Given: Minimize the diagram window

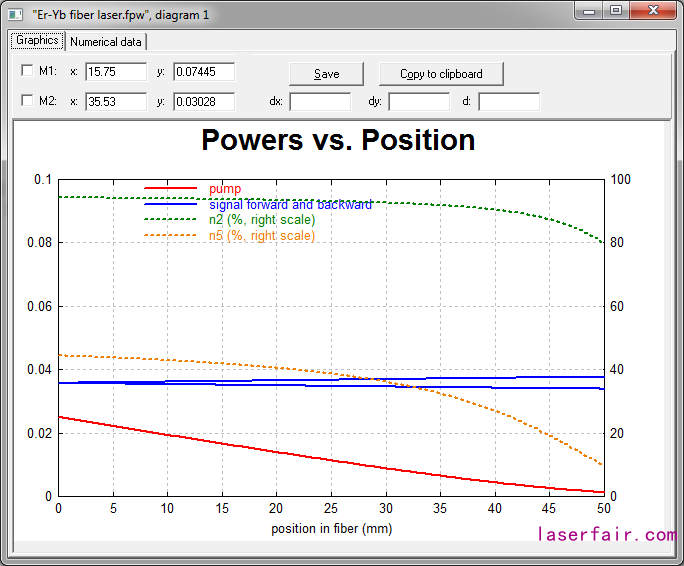Looking at the screenshot, I should point(591,10).
